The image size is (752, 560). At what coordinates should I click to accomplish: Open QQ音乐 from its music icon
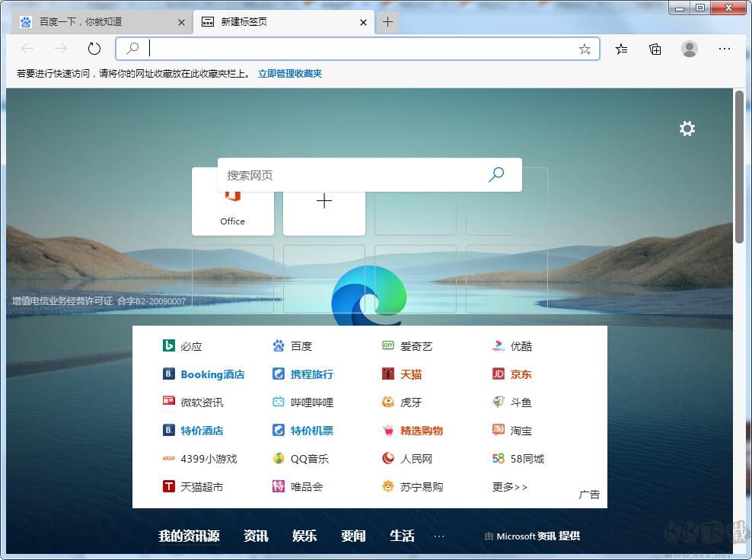coord(279,458)
